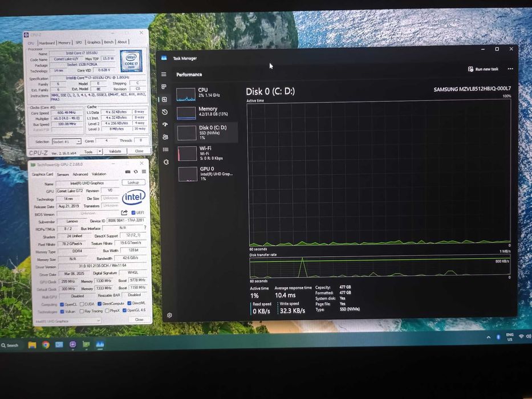This screenshot has height=399, width=532.
Task: Toggle the DirectML checkbox in GPU-Z
Action: tap(129, 303)
